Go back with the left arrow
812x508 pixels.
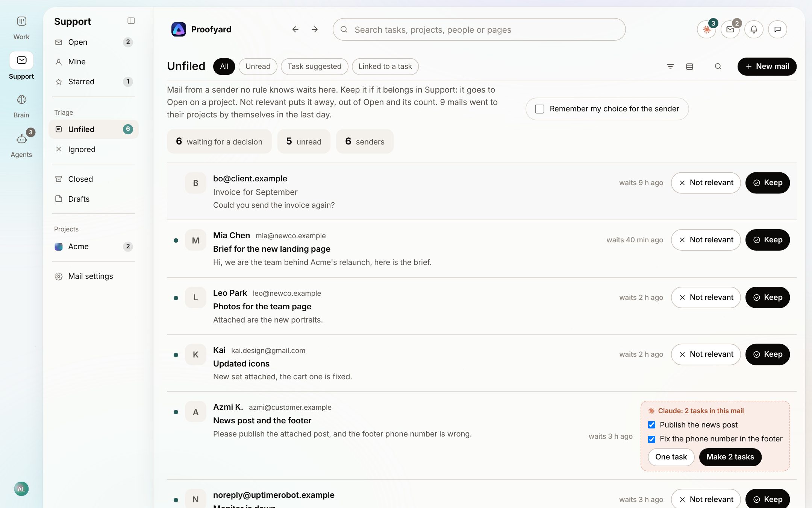coord(295,29)
